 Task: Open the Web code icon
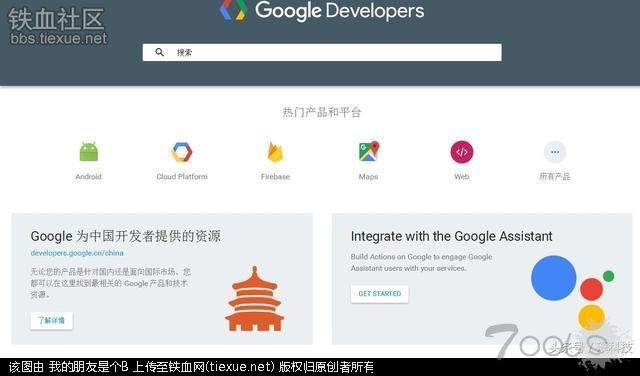coord(462,152)
